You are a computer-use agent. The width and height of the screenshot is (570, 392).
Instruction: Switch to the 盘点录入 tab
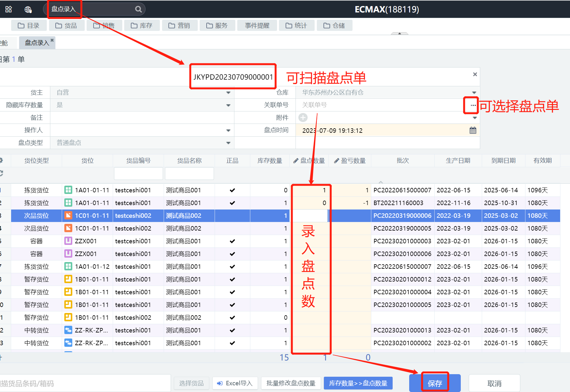click(x=37, y=43)
